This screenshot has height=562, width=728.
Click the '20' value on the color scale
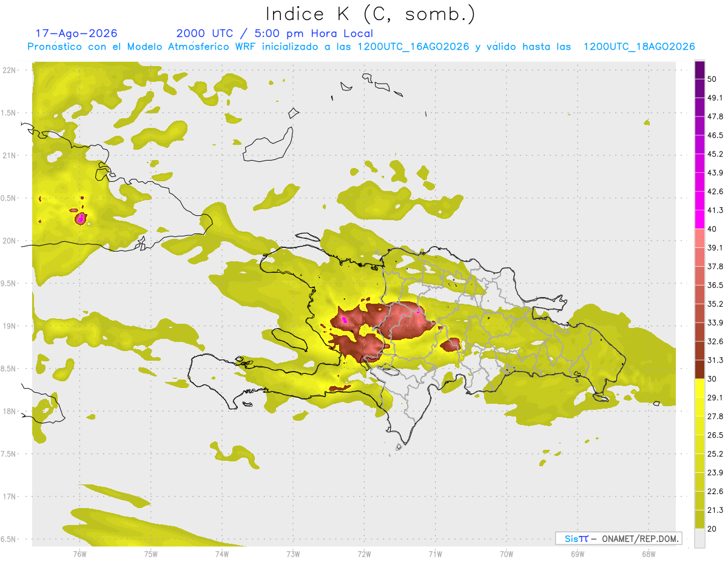[713, 528]
